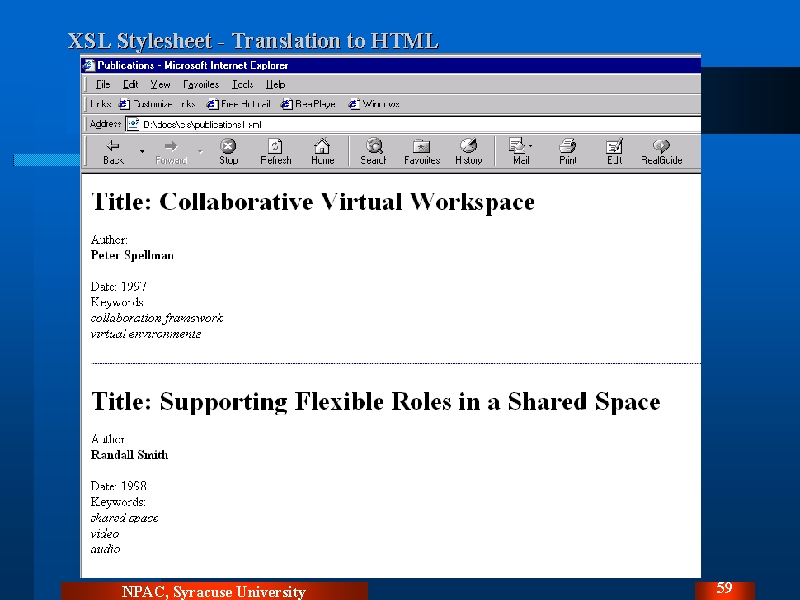Open the Edit menu

click(131, 84)
